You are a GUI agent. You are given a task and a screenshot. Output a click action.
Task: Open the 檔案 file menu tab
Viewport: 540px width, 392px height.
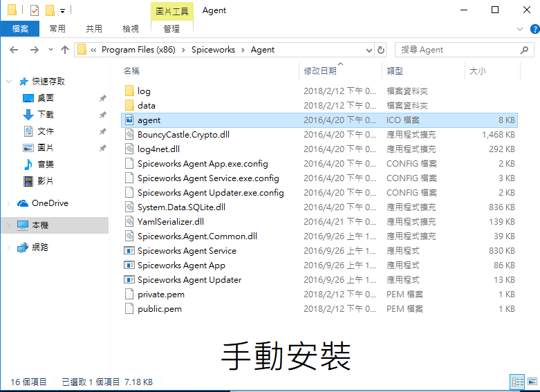20,28
